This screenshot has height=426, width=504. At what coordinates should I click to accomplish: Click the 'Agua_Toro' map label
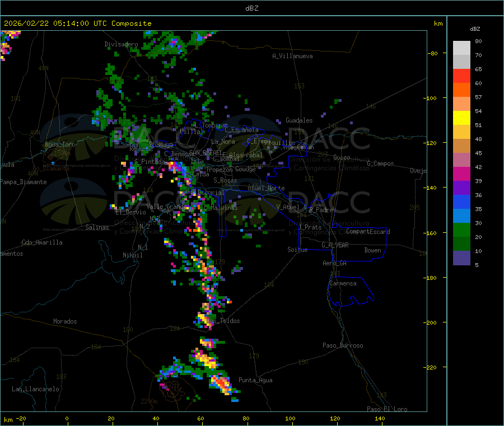[x=60, y=144]
